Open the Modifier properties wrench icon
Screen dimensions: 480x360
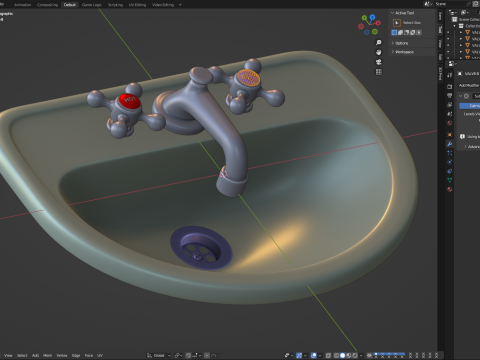coord(450,144)
